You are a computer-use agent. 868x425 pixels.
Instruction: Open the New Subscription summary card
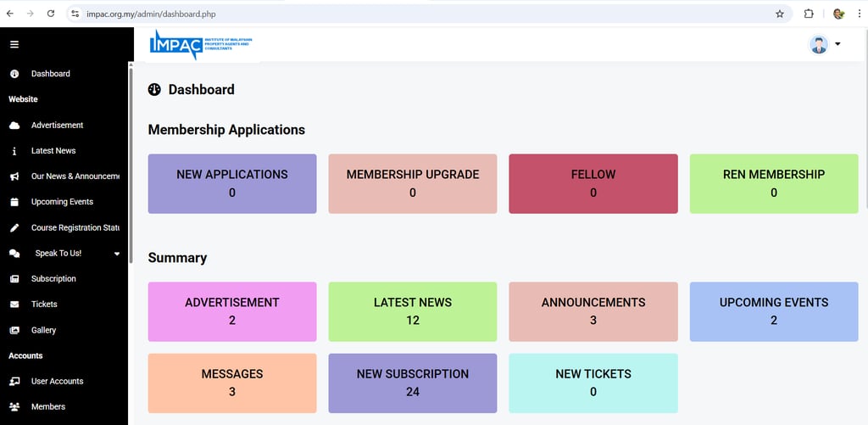coord(412,383)
